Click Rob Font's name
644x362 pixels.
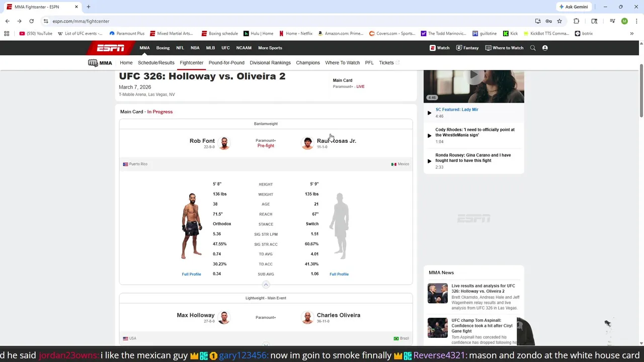(202, 141)
